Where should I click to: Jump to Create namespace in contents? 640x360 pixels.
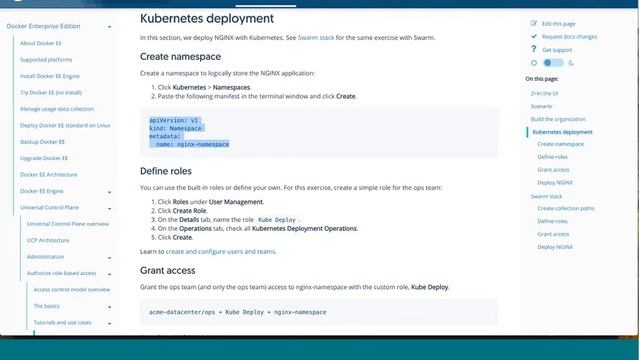560,144
